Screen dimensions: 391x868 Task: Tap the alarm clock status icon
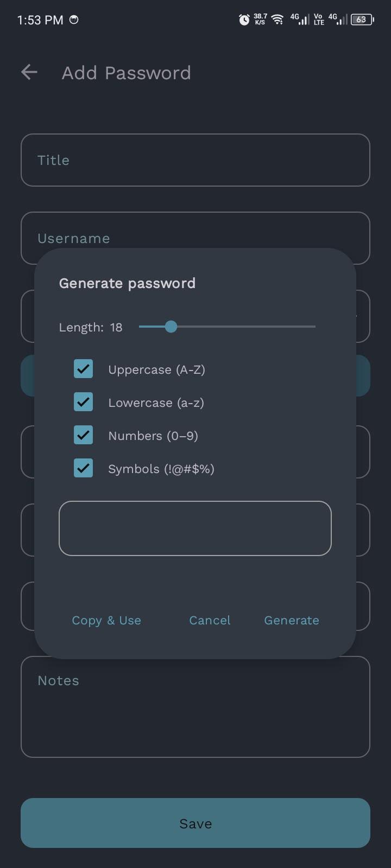pos(244,20)
